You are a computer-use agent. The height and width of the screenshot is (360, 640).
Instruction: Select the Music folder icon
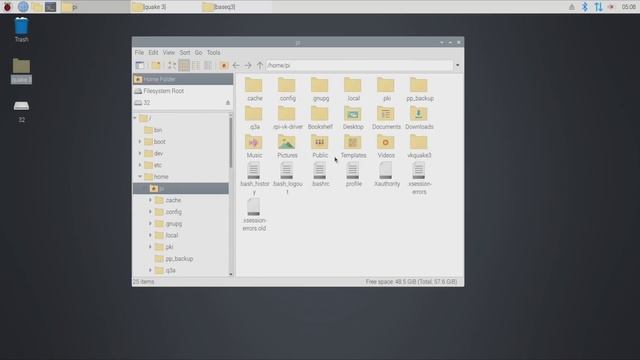(x=254, y=147)
